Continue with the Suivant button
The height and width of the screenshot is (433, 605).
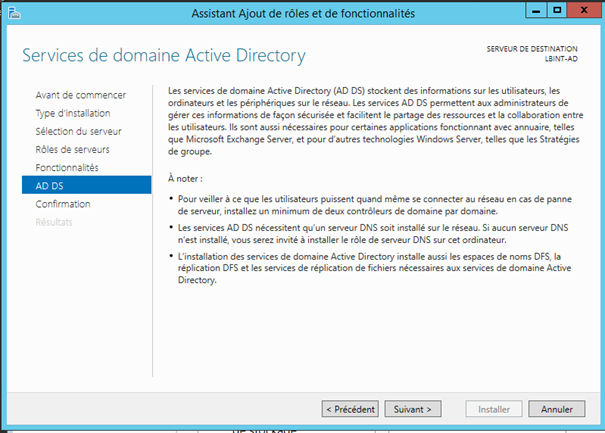(x=412, y=409)
